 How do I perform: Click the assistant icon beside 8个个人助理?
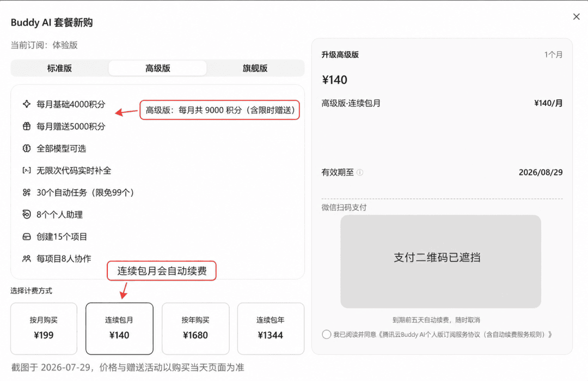click(27, 214)
